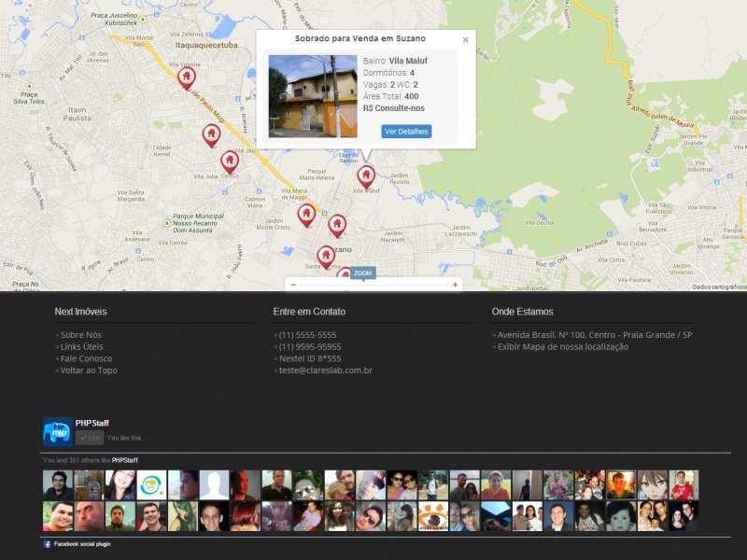This screenshot has height=560, width=747.
Task: Zoom in the map with the plus button
Action: [456, 285]
